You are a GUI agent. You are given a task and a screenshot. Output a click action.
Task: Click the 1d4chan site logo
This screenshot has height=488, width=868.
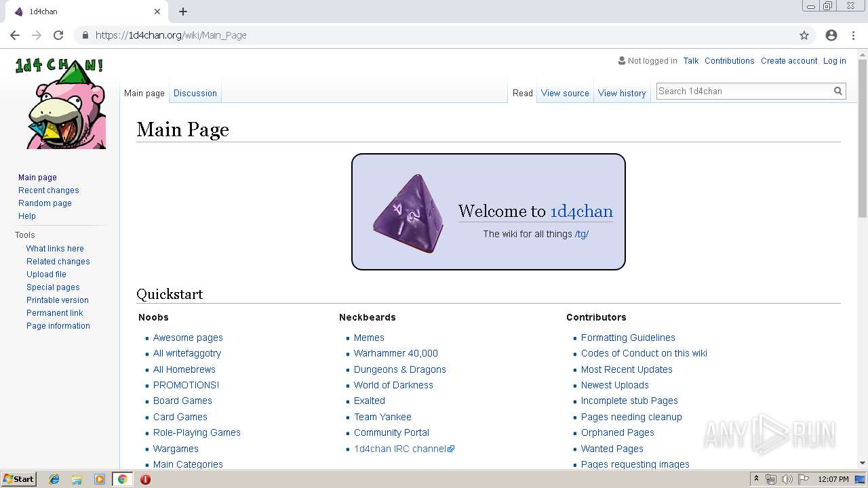coord(61,103)
